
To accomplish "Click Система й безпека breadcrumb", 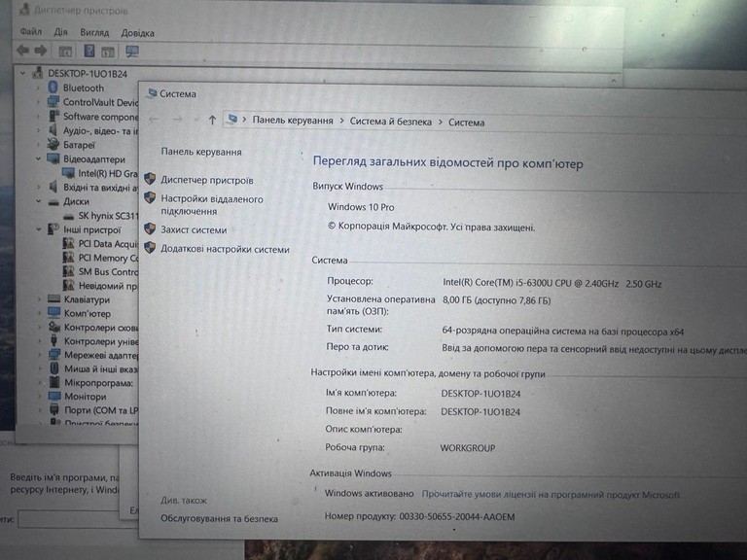I will pyautogui.click(x=391, y=122).
